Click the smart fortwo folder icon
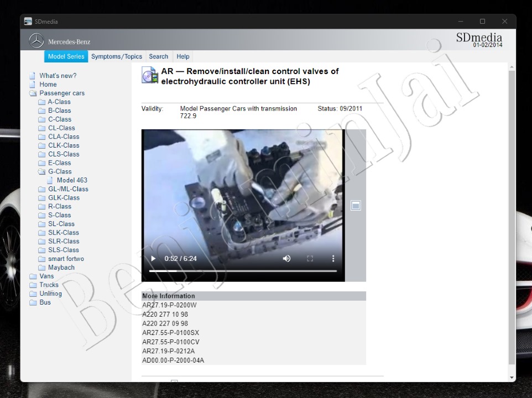The image size is (532, 398). click(41, 259)
